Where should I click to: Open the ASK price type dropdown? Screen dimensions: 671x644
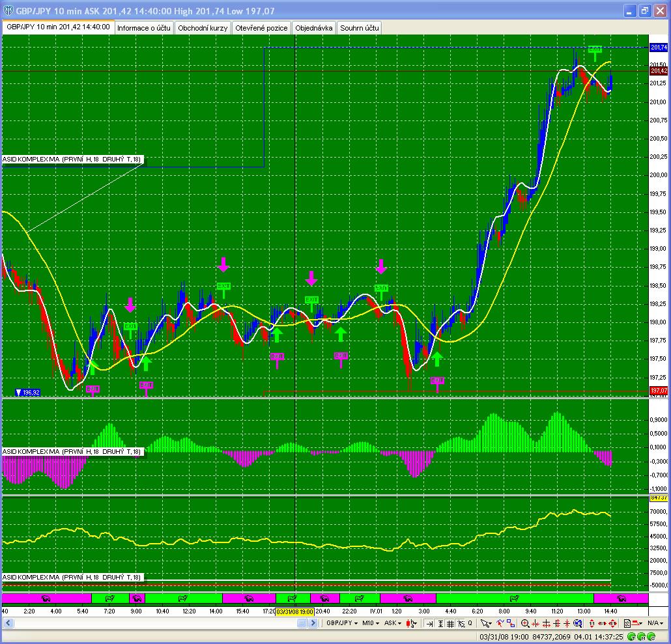[392, 623]
